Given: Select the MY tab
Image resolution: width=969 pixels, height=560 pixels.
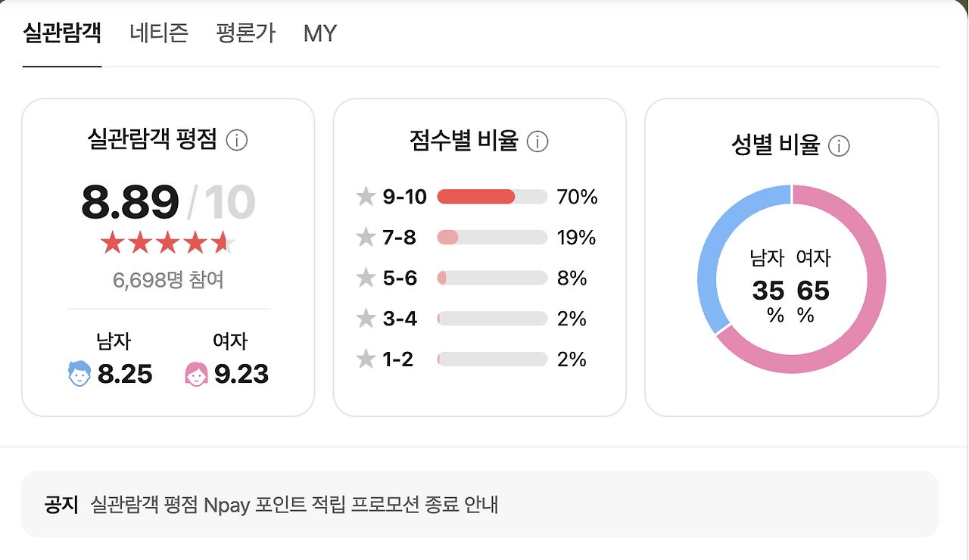Looking at the screenshot, I should pyautogui.click(x=319, y=33).
